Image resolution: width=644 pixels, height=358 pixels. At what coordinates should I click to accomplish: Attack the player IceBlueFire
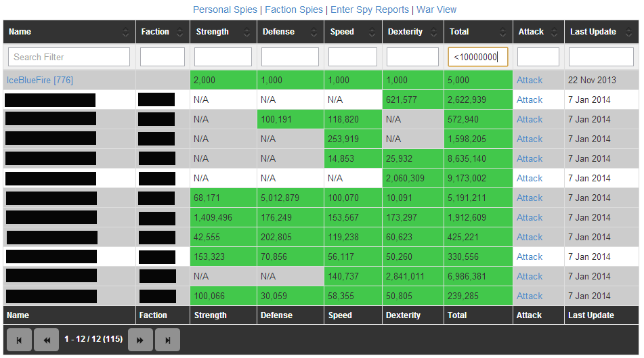[530, 80]
